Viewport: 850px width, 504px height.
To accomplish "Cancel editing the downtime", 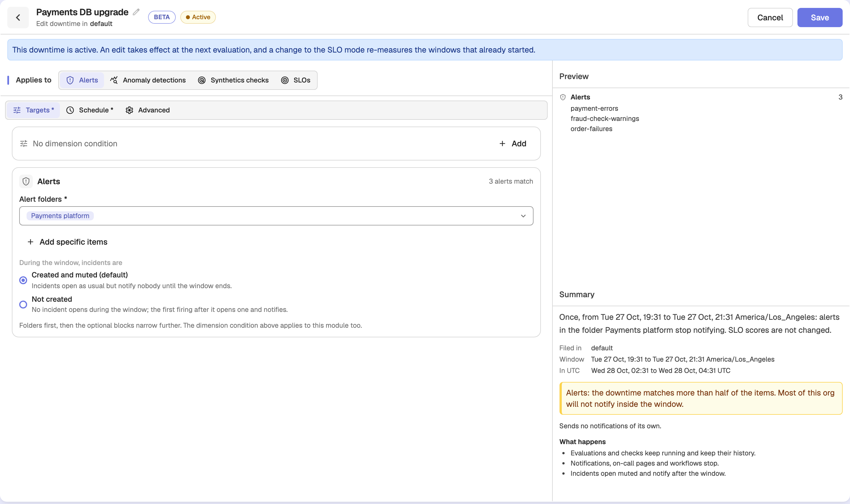I will pos(770,18).
